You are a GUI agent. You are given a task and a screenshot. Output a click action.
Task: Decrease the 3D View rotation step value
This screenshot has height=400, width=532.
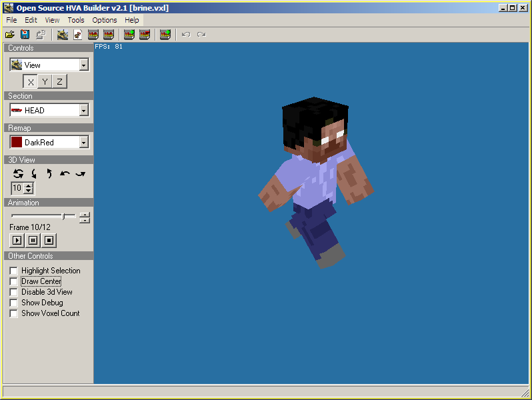coord(29,191)
